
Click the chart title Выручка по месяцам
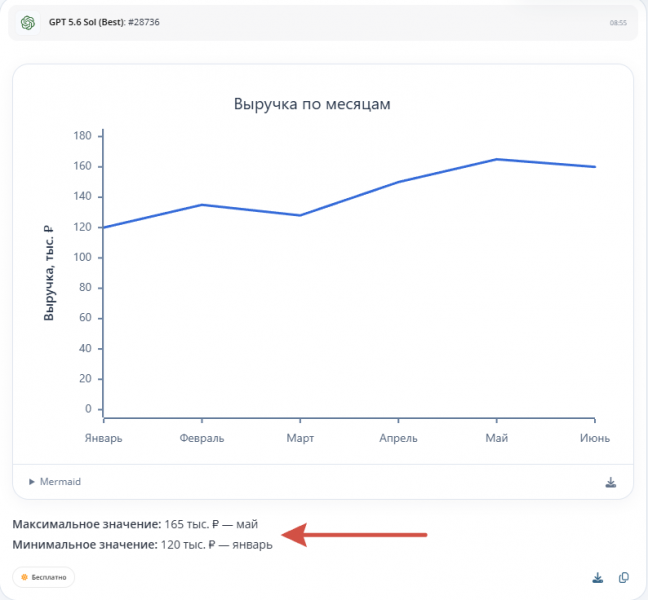[312, 104]
